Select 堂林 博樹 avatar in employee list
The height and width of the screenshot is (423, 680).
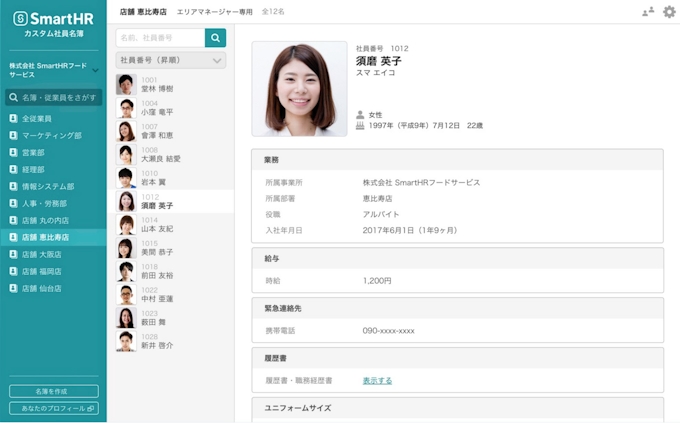[x=125, y=84]
